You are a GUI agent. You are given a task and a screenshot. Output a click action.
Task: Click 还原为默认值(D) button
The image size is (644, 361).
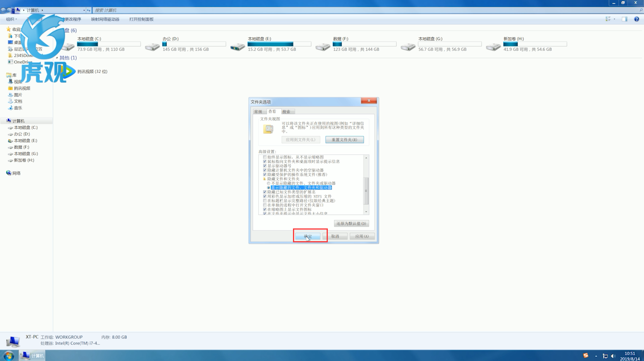351,223
